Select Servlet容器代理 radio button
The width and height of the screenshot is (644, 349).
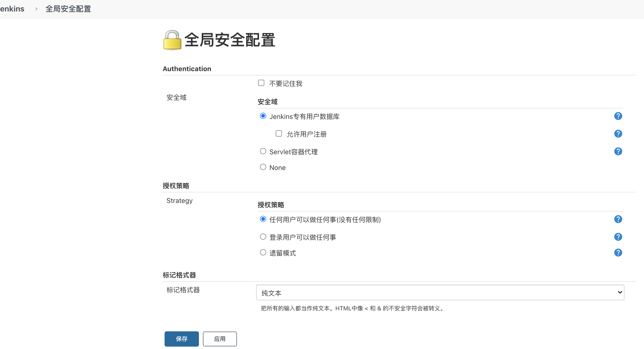pyautogui.click(x=263, y=151)
